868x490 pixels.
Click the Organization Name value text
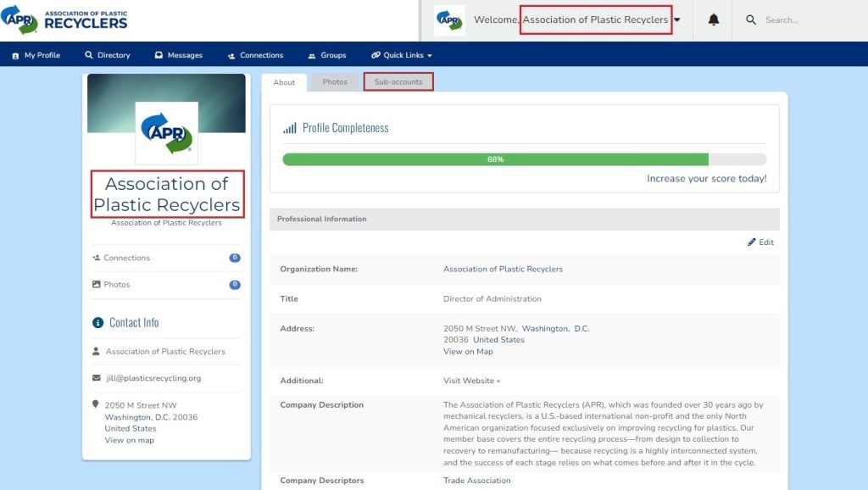tap(503, 269)
